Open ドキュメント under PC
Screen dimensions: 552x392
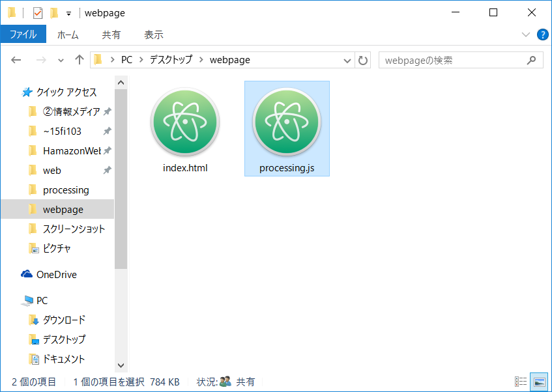[64, 359]
